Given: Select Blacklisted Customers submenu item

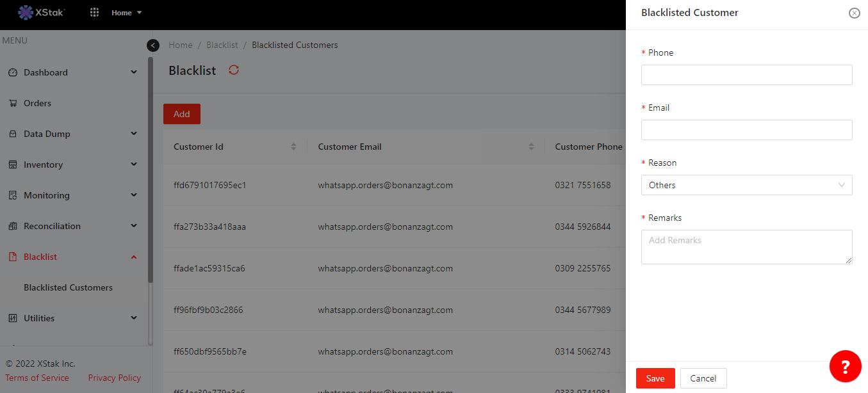Looking at the screenshot, I should coord(68,287).
